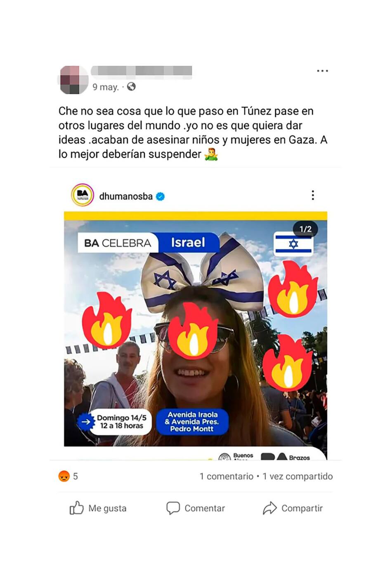Click the dhumanosba BA profile logo
This screenshot has width=392, height=588.
point(83,195)
